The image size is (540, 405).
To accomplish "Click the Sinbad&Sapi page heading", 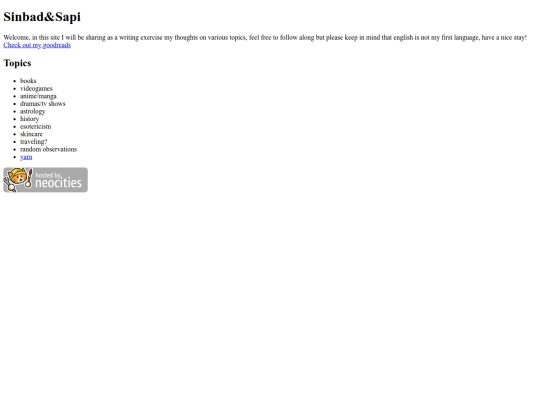I will [42, 17].
